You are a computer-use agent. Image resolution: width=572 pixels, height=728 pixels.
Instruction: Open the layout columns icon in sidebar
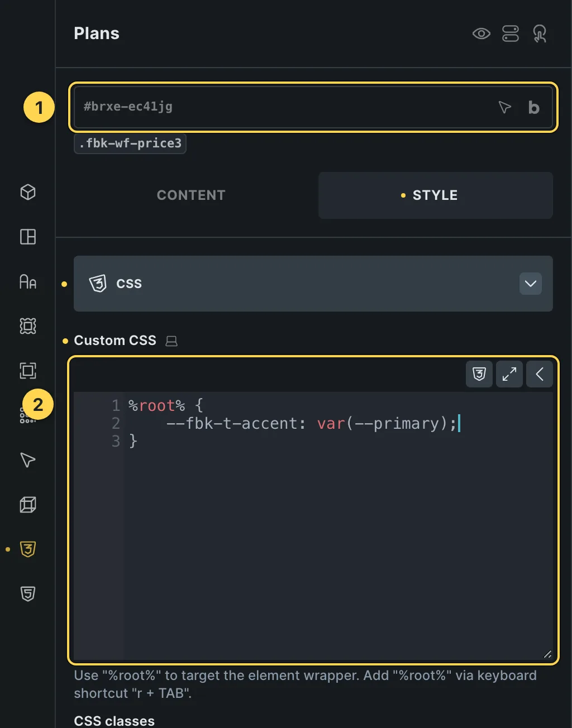point(28,237)
